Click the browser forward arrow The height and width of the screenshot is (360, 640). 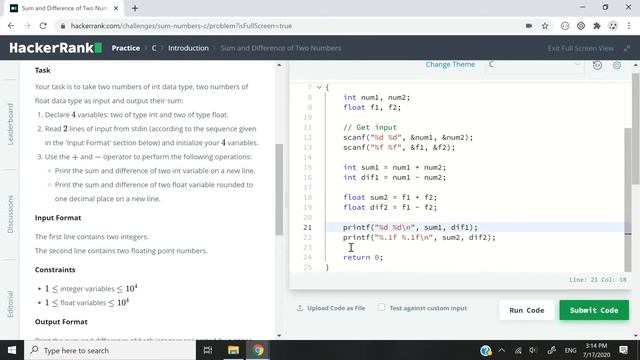pos(27,26)
